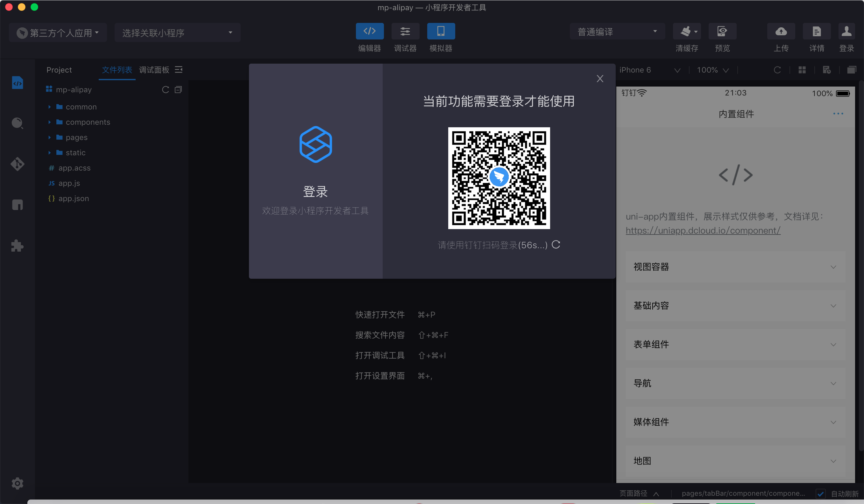This screenshot has height=504, width=864.
Task: Open the uniapp.dcloud.io component link
Action: tap(703, 231)
